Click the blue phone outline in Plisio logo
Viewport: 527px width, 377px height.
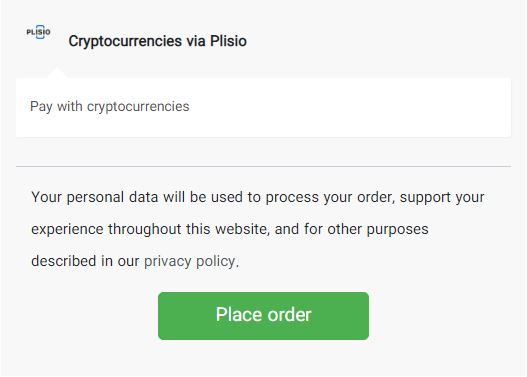pos(40,32)
